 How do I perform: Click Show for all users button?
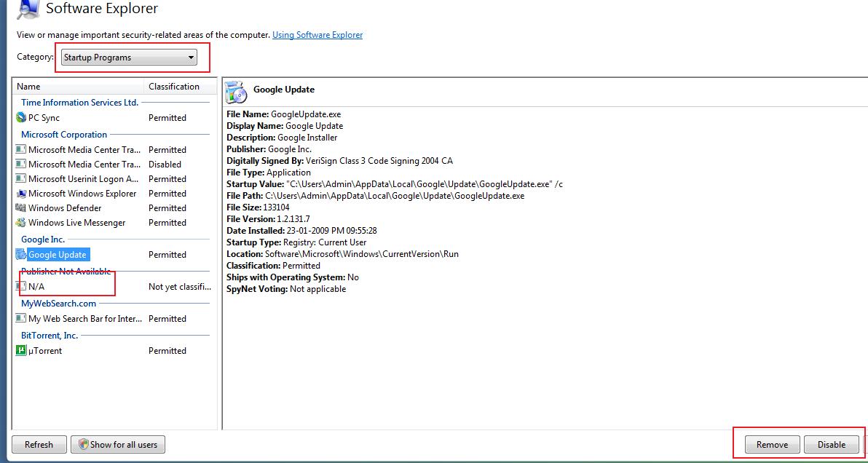118,444
